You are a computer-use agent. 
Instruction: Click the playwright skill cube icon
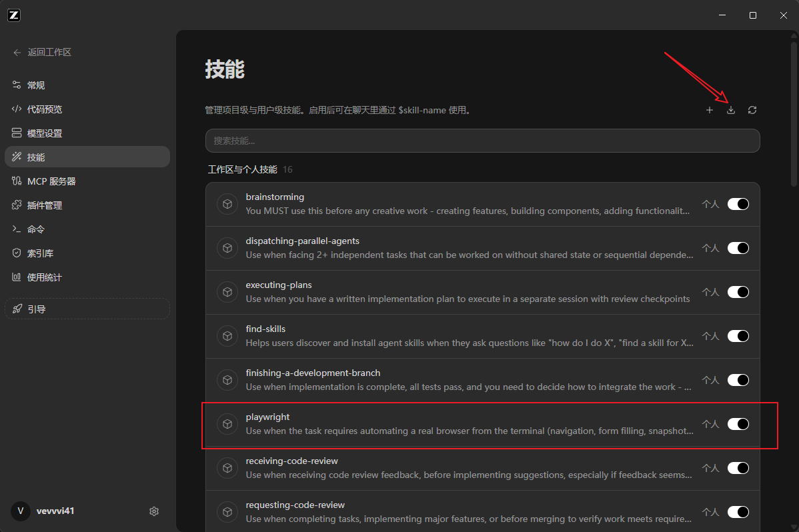tap(227, 424)
